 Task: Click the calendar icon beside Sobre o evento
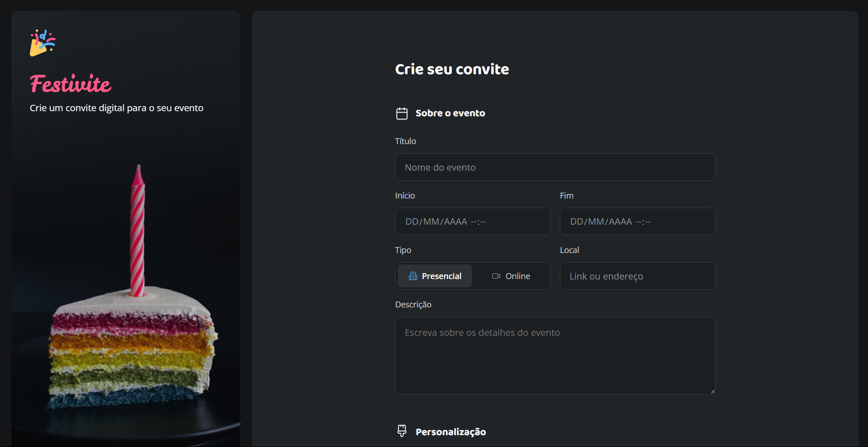[402, 113]
